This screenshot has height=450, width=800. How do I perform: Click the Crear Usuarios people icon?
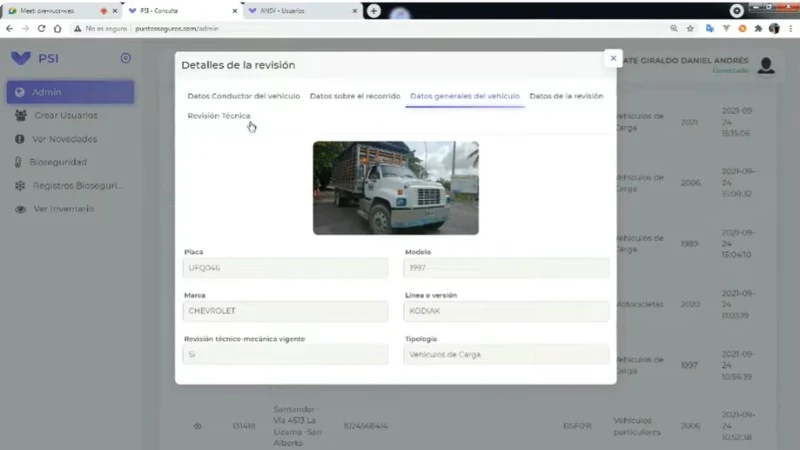(x=20, y=116)
